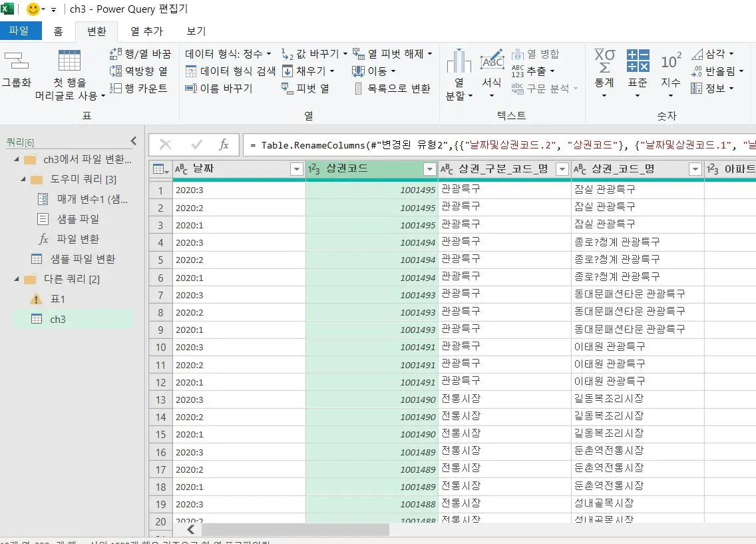Collapse 다른 쿼리 [2] folder
The image size is (756, 544).
17,279
